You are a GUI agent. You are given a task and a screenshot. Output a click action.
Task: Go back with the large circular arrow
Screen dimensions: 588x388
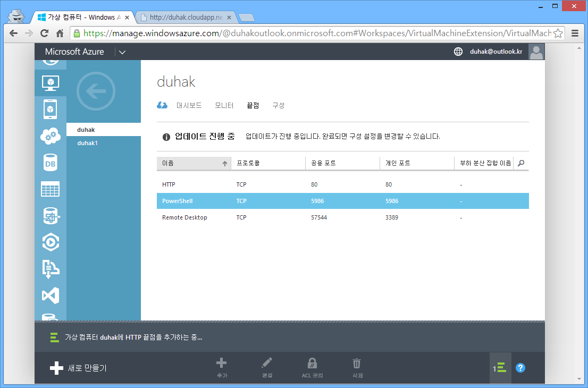click(x=96, y=91)
